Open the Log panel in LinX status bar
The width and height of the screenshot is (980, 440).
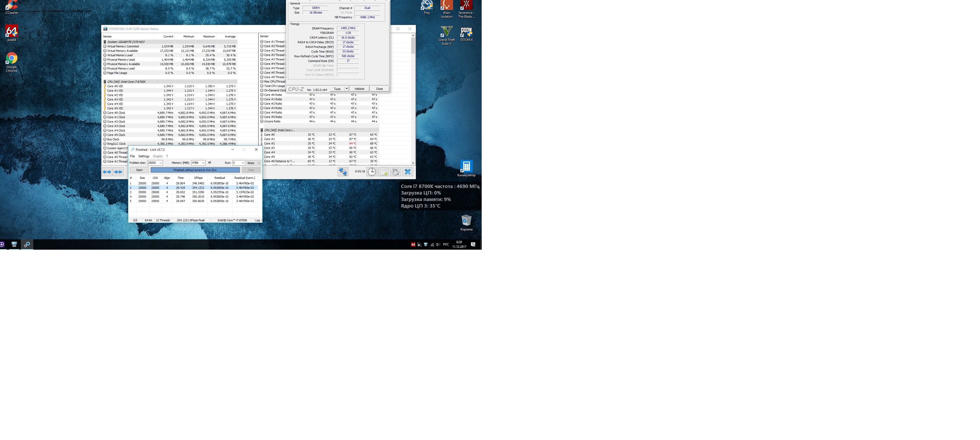258,220
